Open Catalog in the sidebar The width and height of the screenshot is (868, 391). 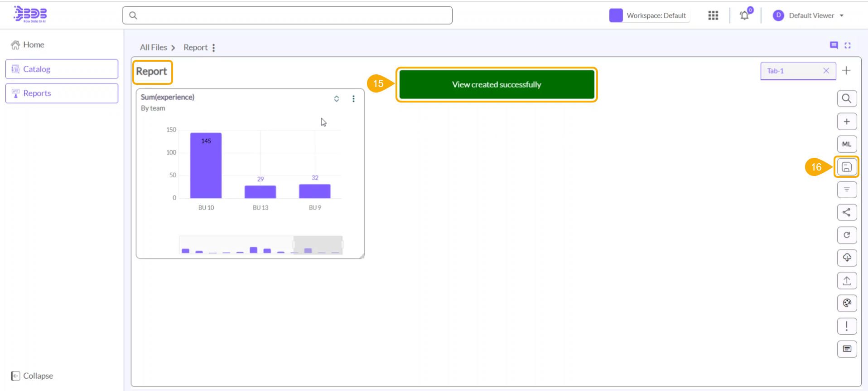(x=62, y=69)
